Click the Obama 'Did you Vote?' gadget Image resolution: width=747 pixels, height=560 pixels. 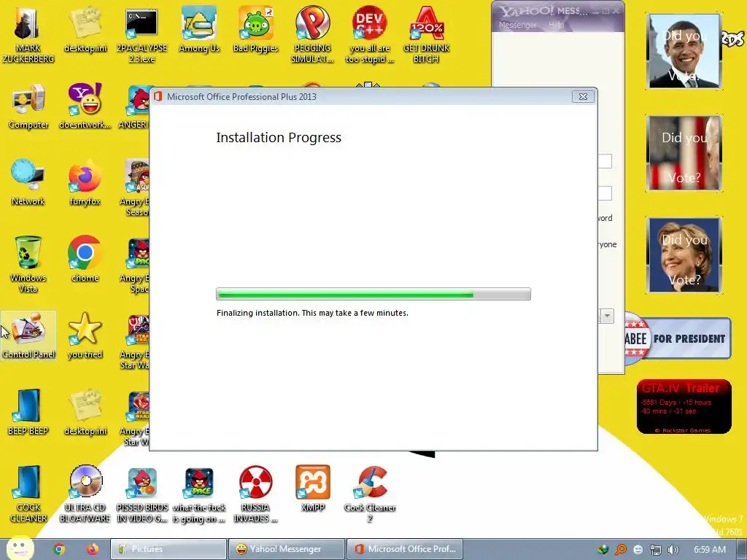[684, 51]
